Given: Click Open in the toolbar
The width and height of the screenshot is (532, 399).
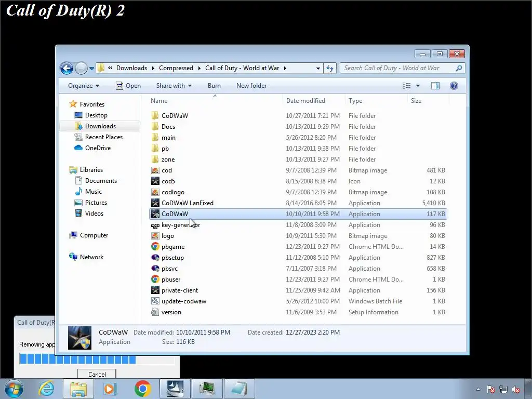Looking at the screenshot, I should pos(128,86).
